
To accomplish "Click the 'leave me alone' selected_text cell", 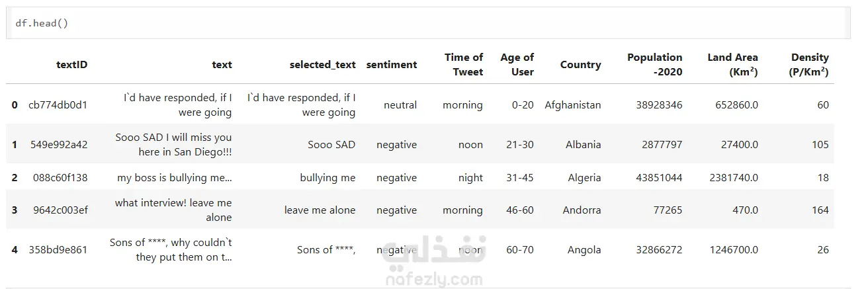I will point(320,210).
